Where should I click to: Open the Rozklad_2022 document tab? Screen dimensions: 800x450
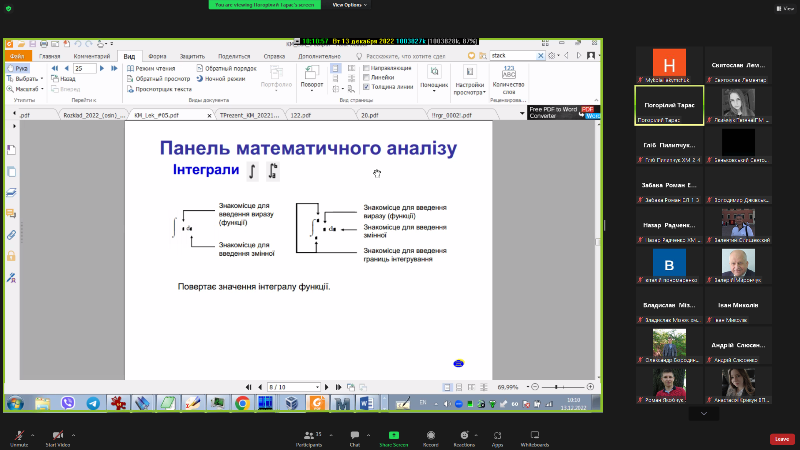(x=93, y=115)
